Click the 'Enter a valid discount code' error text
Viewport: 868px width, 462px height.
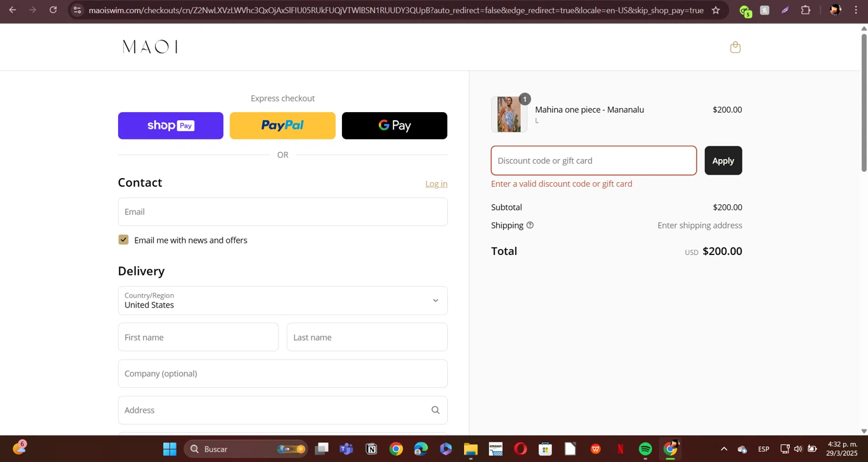pyautogui.click(x=561, y=184)
